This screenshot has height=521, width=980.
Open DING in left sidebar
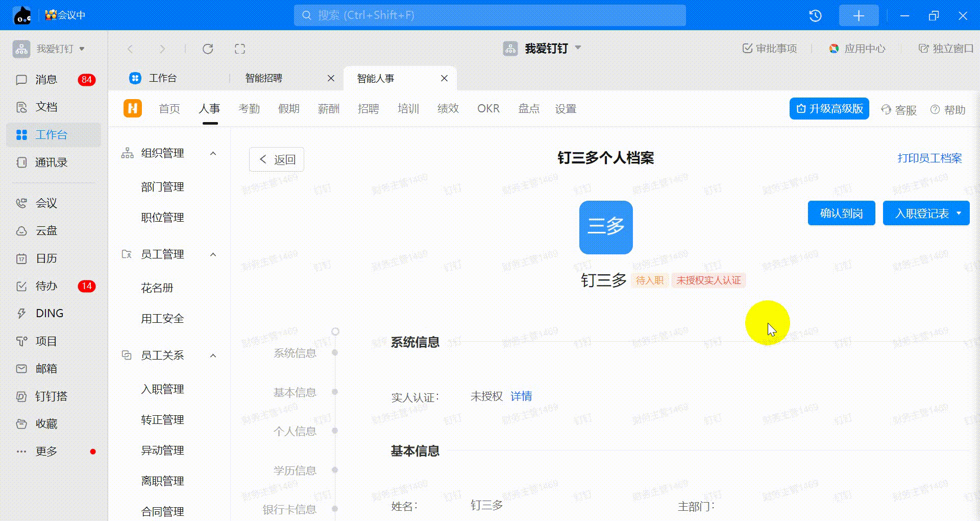point(49,314)
